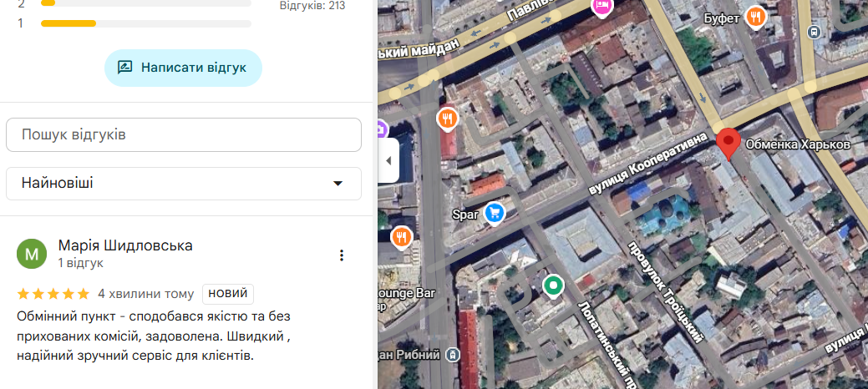This screenshot has height=389, width=868.
Task: Click the bus stop icon near Буфет
Action: pos(815,32)
